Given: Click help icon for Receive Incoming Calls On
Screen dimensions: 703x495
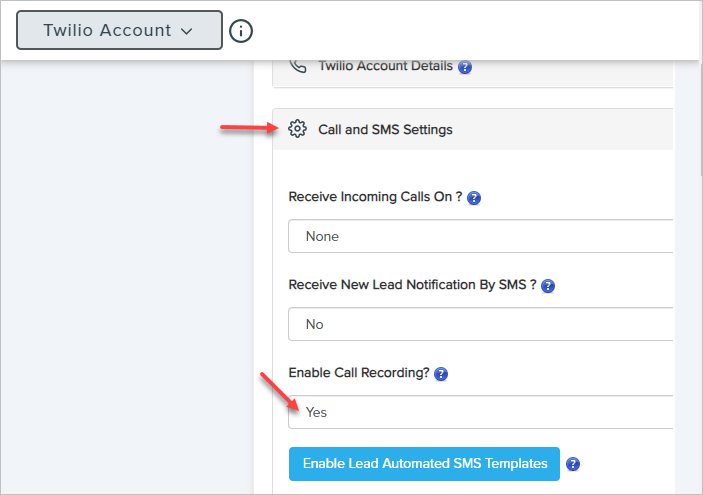Looking at the screenshot, I should pos(474,198).
